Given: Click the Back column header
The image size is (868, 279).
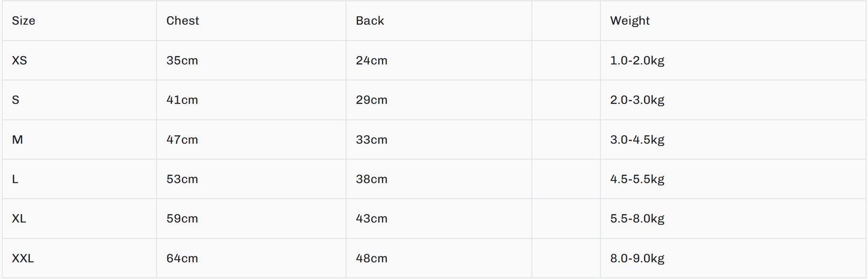Looking at the screenshot, I should pos(369,20).
